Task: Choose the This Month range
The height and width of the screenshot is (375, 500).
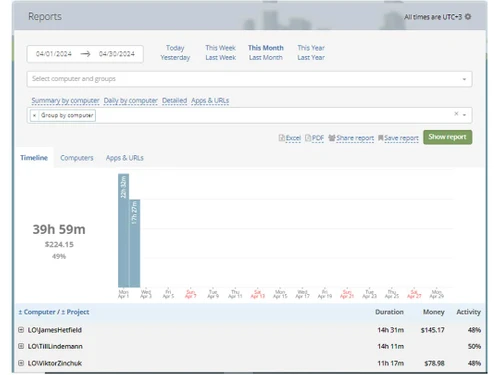Action: pyautogui.click(x=266, y=48)
